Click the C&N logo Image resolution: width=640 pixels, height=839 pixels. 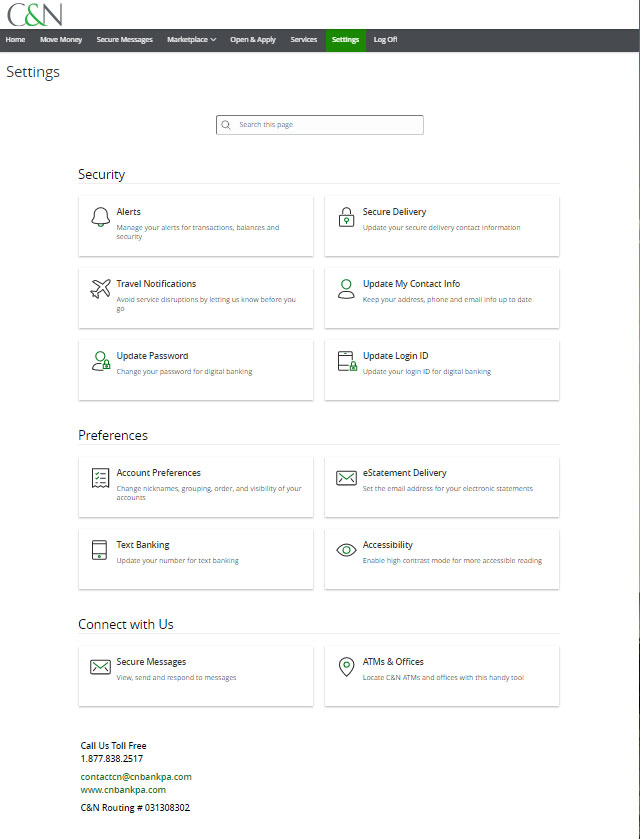click(x=34, y=14)
